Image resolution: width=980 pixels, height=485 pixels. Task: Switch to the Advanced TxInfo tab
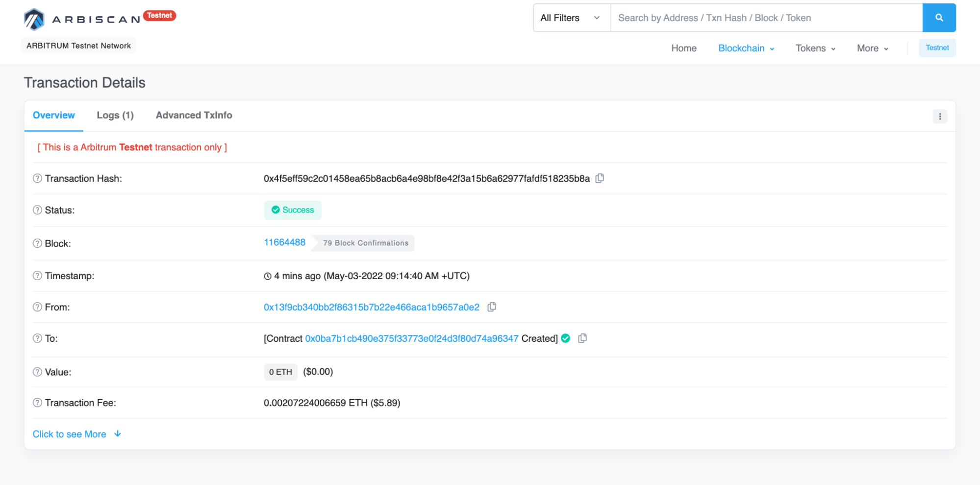pos(194,115)
